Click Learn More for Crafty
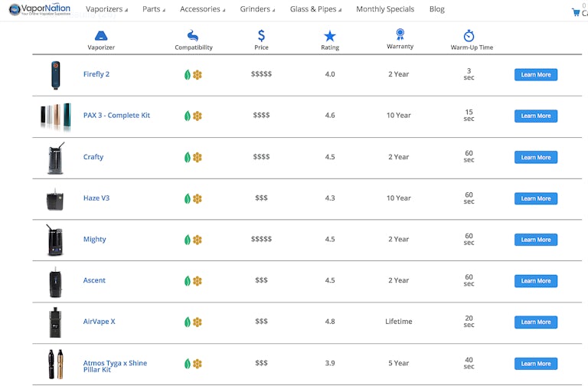The width and height of the screenshot is (588, 386). tap(536, 157)
